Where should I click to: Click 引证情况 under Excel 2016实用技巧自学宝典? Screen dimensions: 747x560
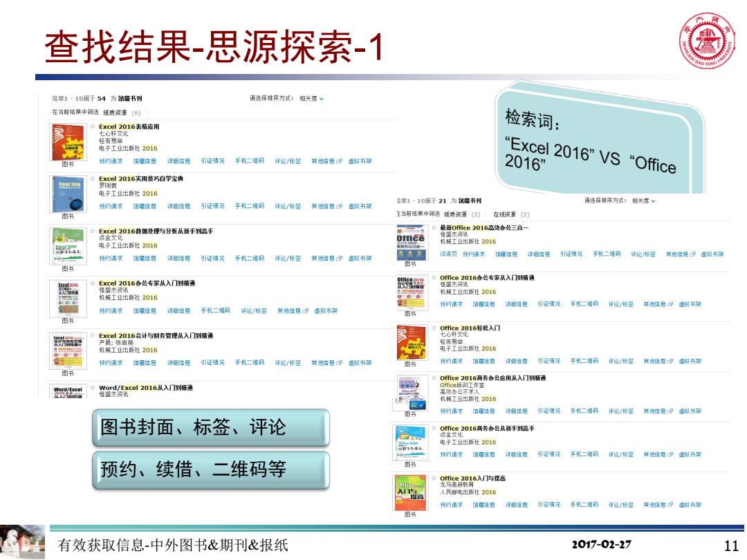coord(212,206)
